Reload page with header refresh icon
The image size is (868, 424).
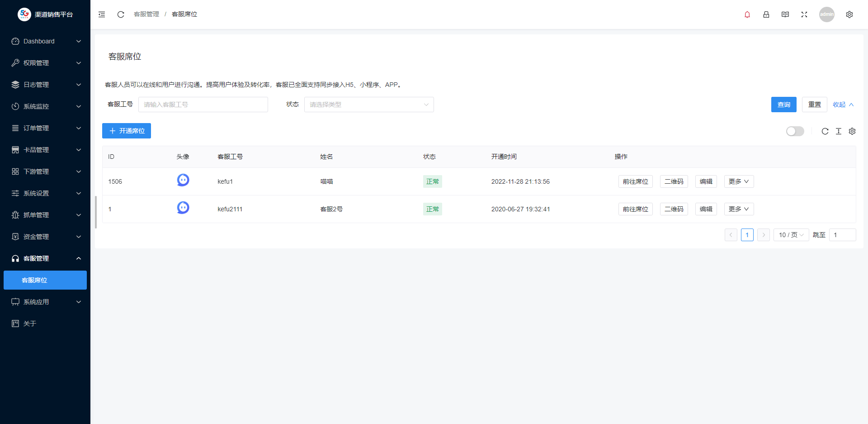(121, 14)
